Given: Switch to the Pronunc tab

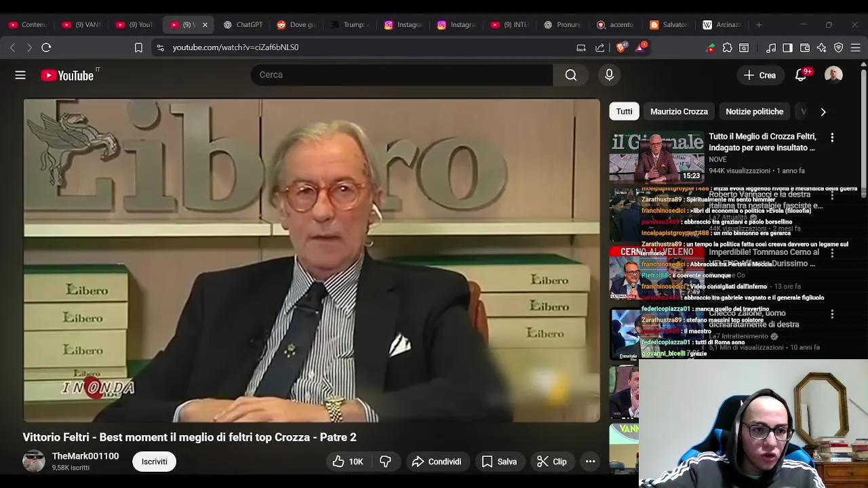Looking at the screenshot, I should point(563,24).
